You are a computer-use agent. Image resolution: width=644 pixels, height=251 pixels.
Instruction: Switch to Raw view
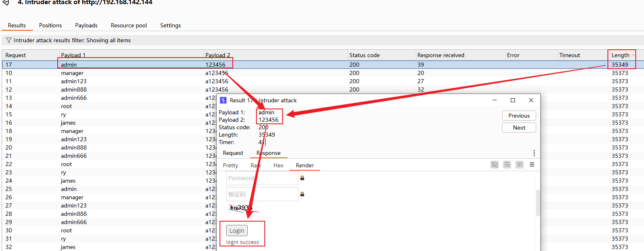[x=256, y=165]
